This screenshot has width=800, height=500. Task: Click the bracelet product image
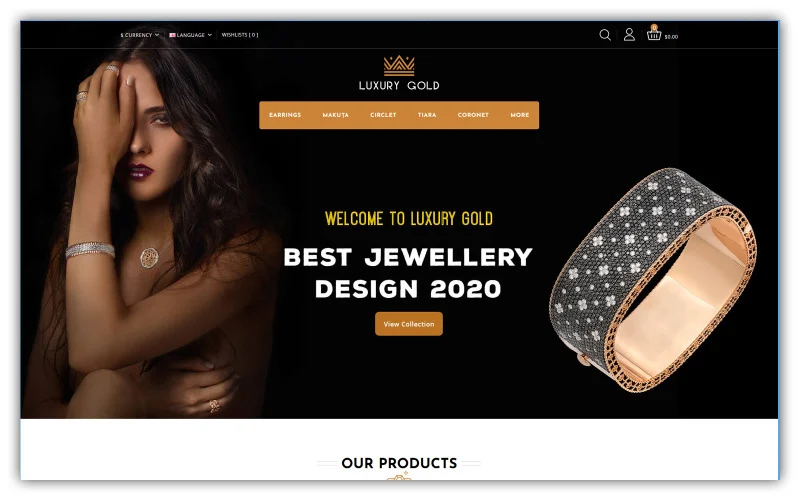[653, 279]
